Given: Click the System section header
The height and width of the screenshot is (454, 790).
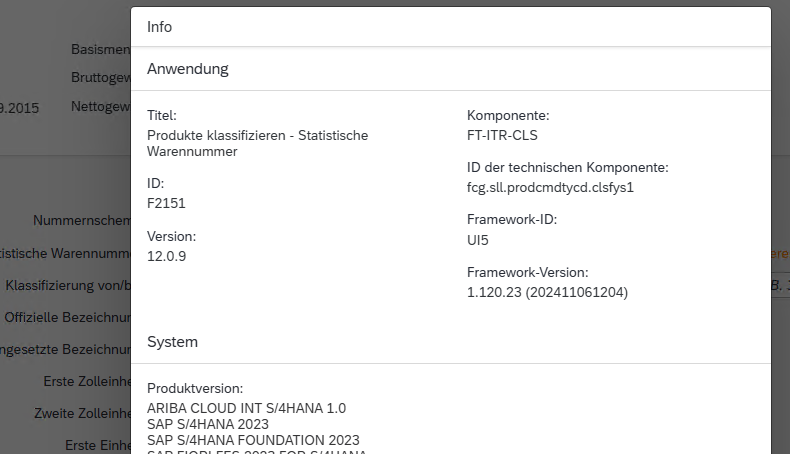Looking at the screenshot, I should point(172,342).
